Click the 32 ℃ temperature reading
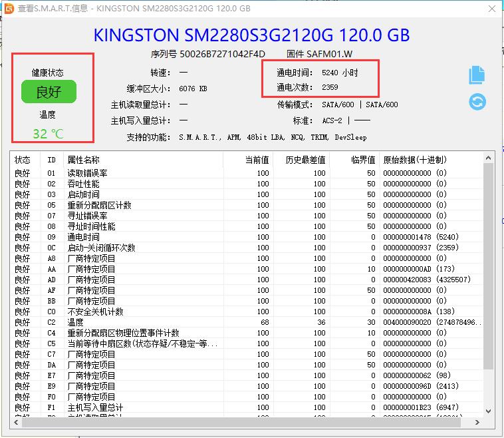This screenshot has width=504, height=438. (48, 134)
